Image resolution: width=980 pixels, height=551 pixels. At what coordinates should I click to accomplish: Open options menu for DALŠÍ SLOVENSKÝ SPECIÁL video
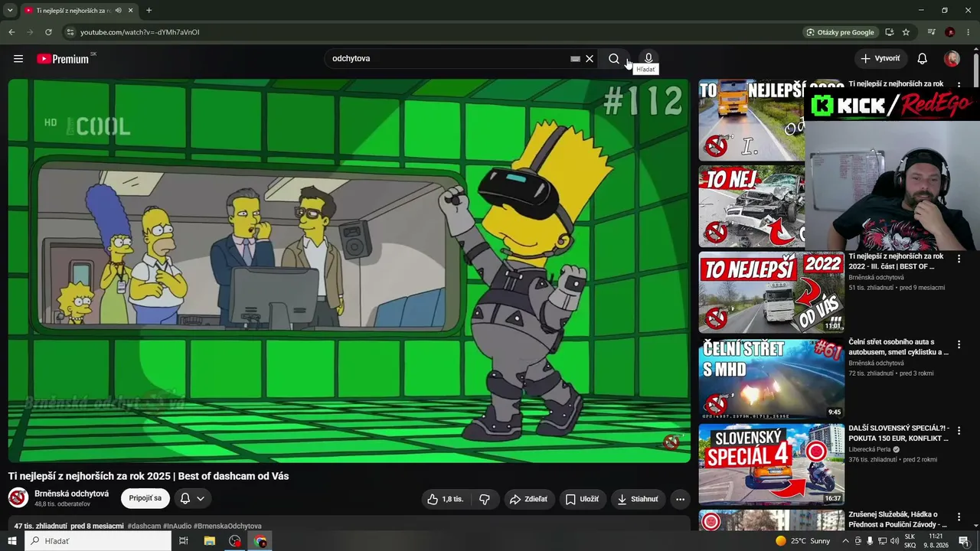point(959,432)
